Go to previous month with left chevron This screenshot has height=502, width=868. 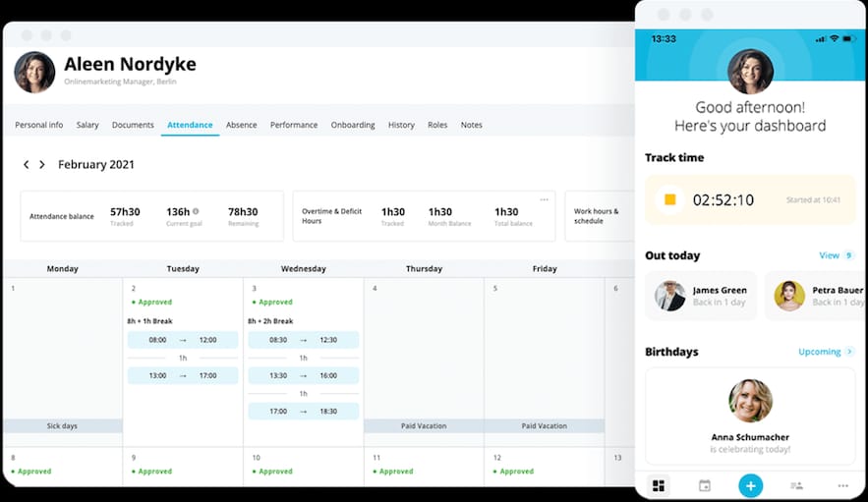26,164
